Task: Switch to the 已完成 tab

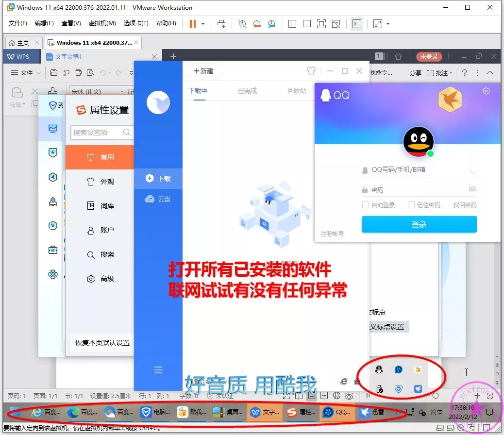Action: pyautogui.click(x=247, y=91)
